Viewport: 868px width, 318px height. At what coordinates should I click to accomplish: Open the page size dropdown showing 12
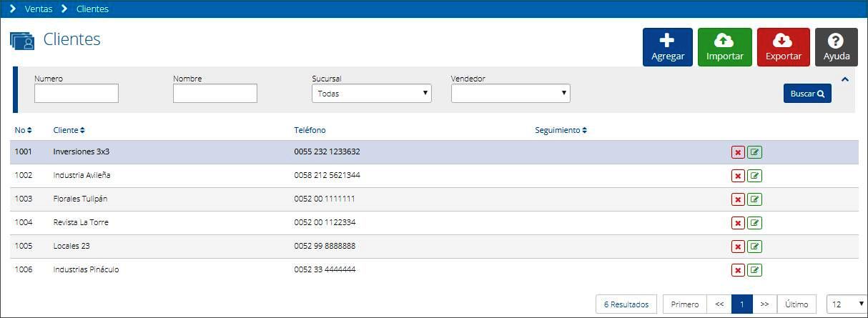[x=847, y=304]
